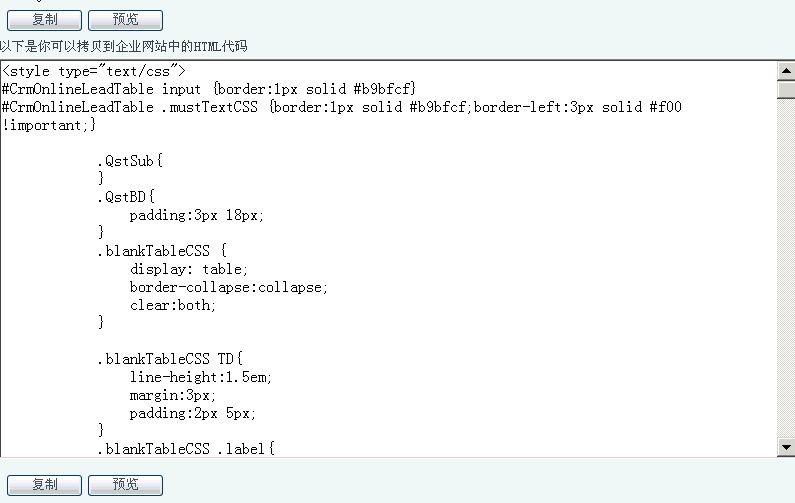Viewport: 795px width, 503px height.
Task: Click the scrollbar up arrow
Action: click(786, 70)
